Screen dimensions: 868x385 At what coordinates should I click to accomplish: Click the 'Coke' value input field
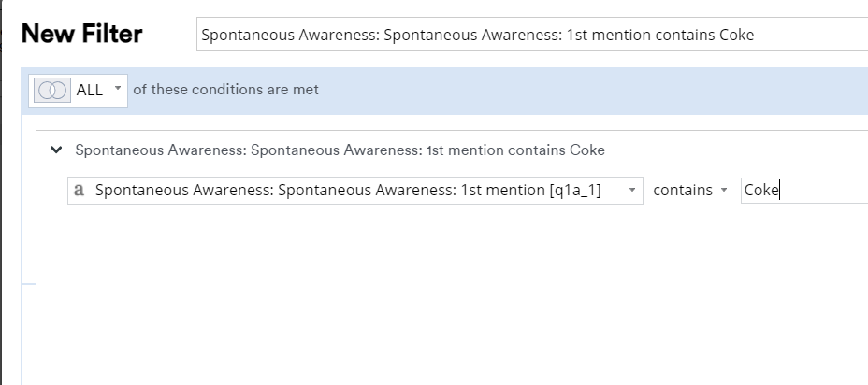coord(804,191)
